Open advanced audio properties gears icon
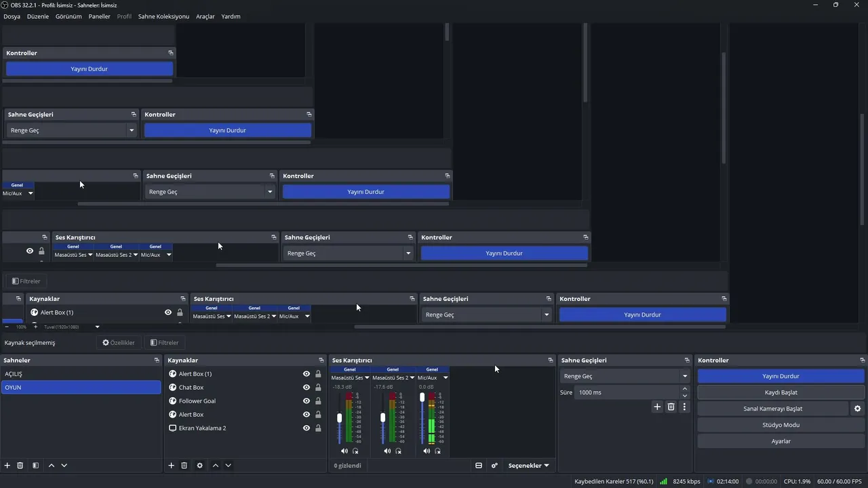868x488 pixels. 494,466
